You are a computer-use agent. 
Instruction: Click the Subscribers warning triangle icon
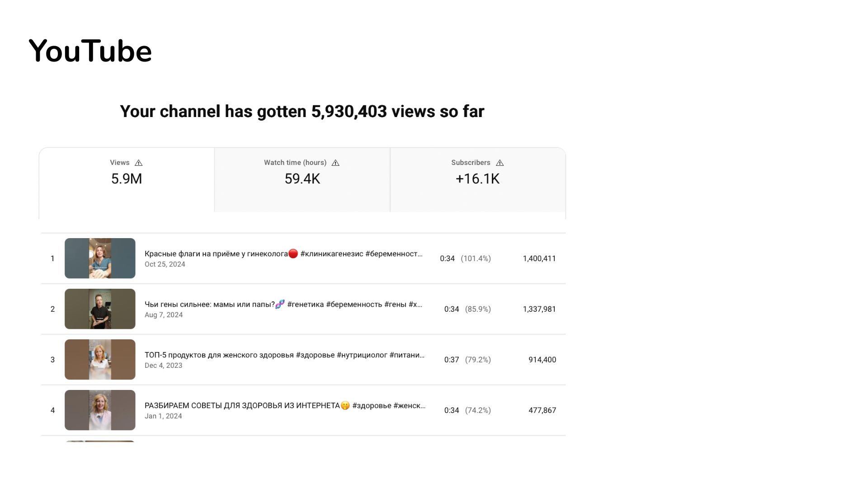500,163
